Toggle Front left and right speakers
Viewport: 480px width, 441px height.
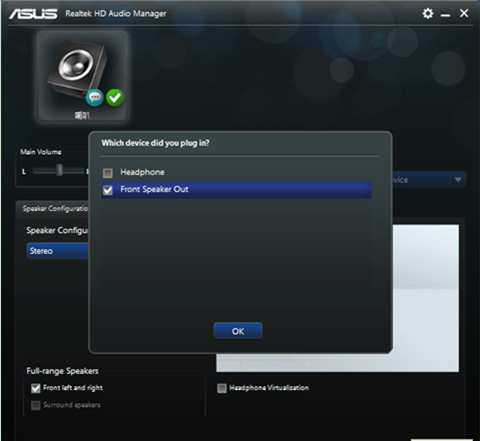[36, 388]
